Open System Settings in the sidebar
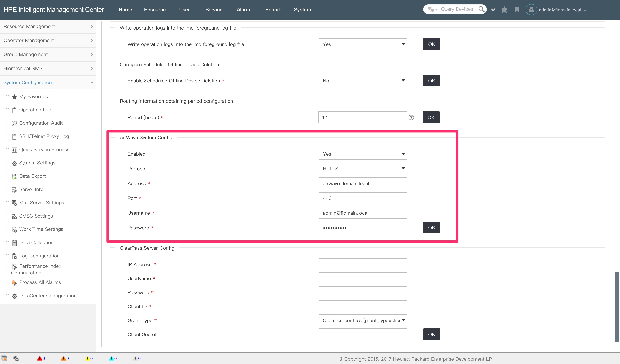Viewport: 620px width, 364px height. (37, 163)
